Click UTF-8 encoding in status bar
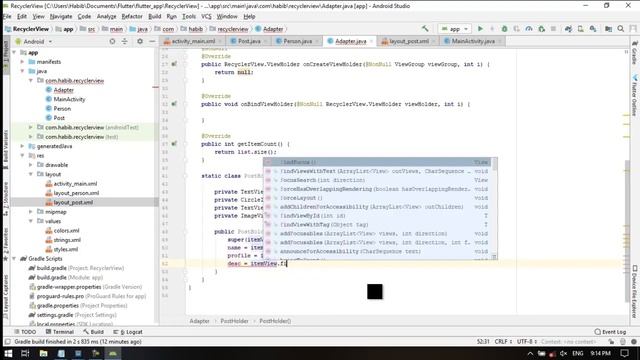This screenshot has width=640, height=360. [526, 342]
